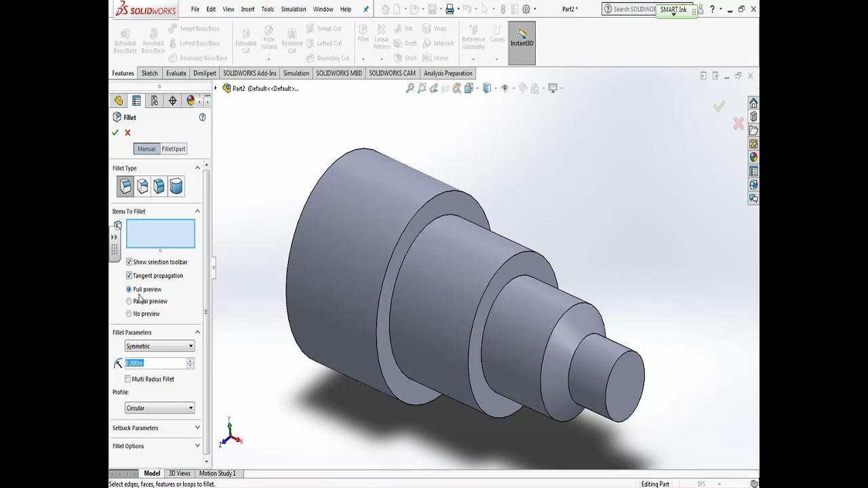This screenshot has height=488, width=868.
Task: Open View Palette icon in task pane
Action: [x=753, y=144]
